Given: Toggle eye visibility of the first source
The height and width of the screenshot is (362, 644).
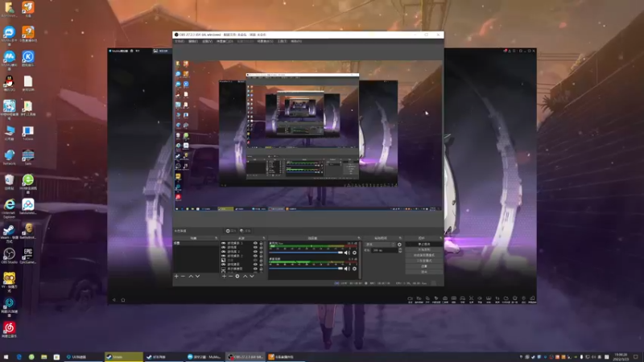Looking at the screenshot, I should (x=255, y=244).
